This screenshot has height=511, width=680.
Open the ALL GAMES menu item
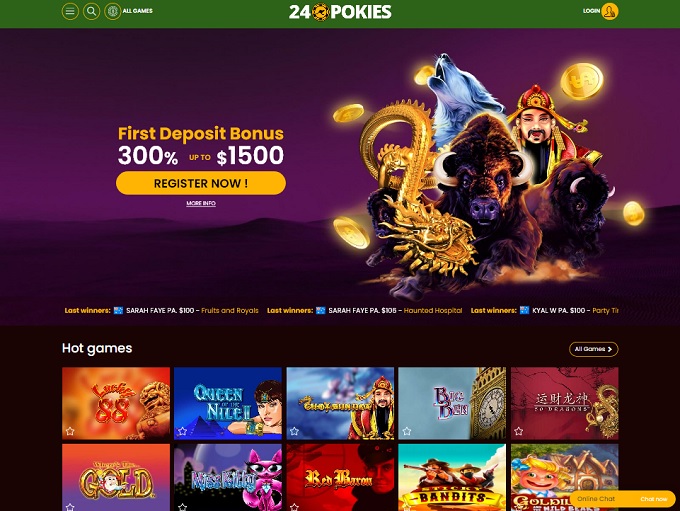click(x=137, y=11)
